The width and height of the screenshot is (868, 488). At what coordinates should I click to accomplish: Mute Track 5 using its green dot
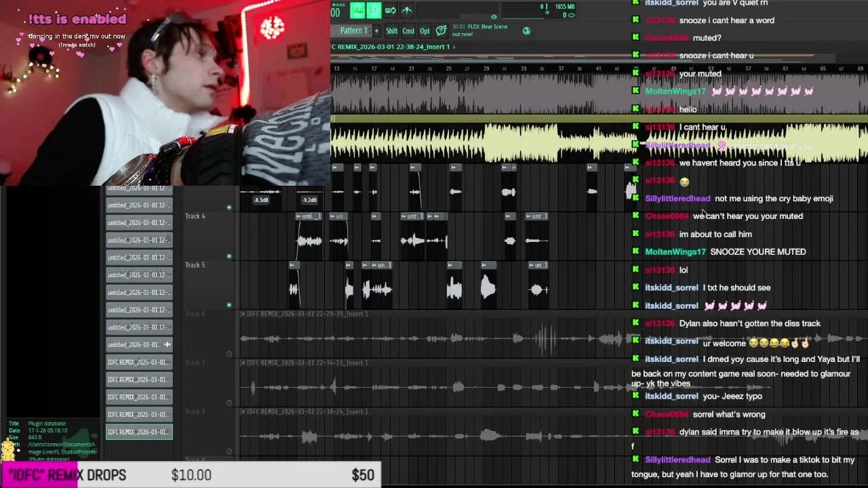click(229, 305)
